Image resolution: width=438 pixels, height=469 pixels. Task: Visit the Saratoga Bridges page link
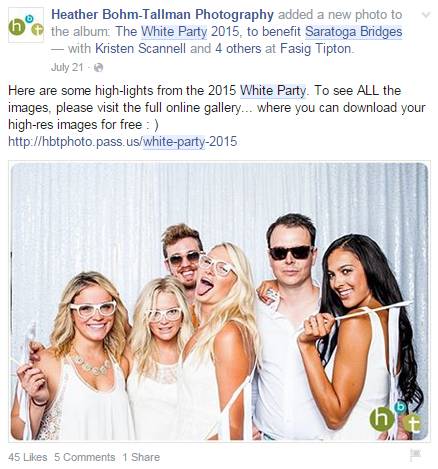click(x=354, y=32)
